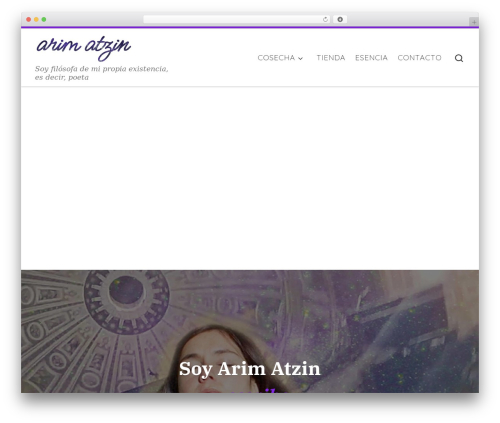Click the yellow minimize window button

[x=36, y=20]
